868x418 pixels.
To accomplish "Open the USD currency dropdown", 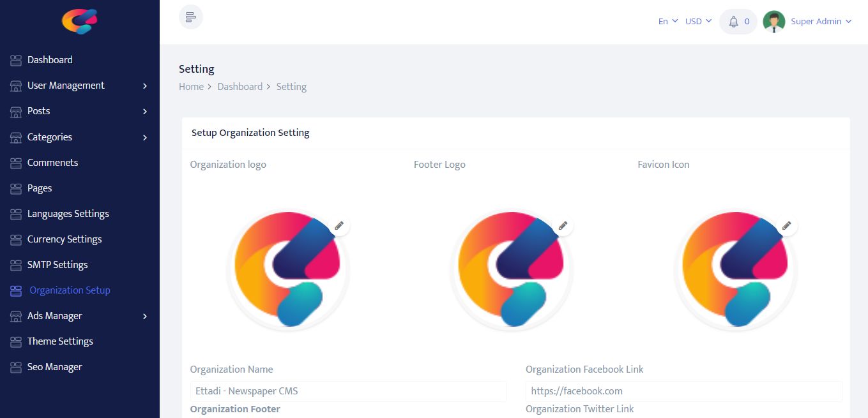I will tap(698, 22).
